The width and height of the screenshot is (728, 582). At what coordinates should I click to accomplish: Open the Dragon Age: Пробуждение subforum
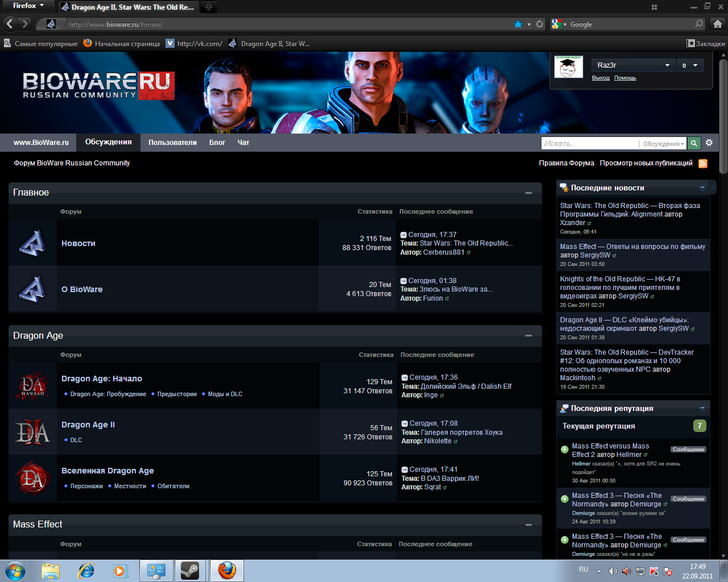[108, 394]
